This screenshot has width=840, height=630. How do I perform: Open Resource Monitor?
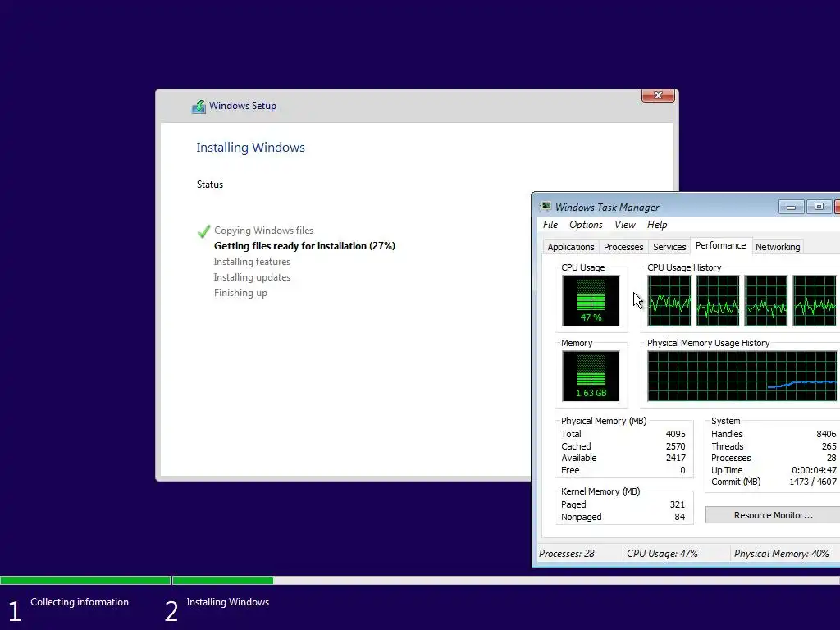click(773, 515)
